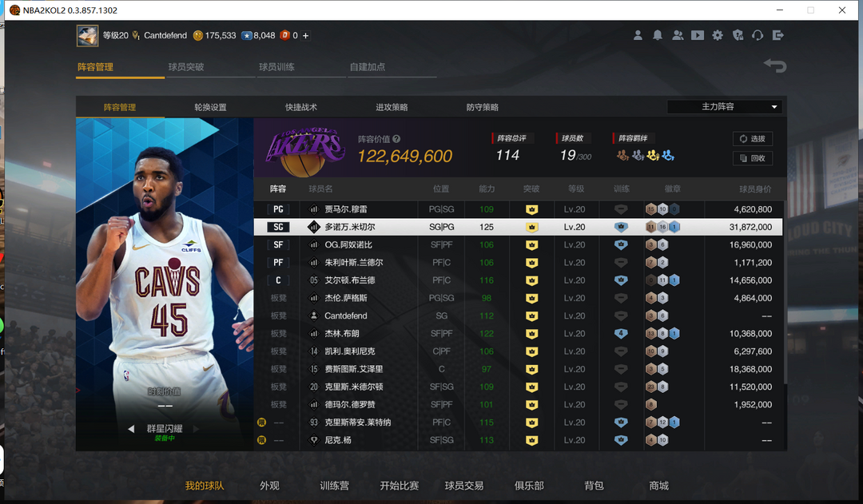Click the logout exit icon
The width and height of the screenshot is (863, 504).
point(778,35)
